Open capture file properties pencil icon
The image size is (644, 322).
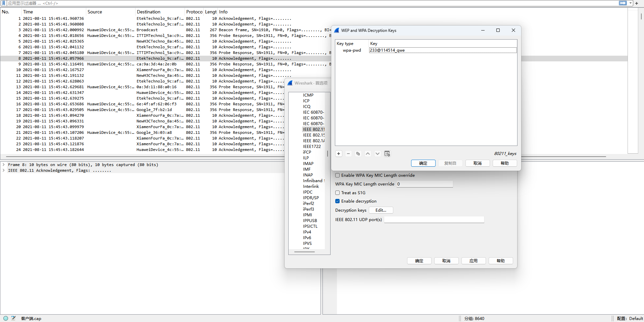click(x=13, y=318)
